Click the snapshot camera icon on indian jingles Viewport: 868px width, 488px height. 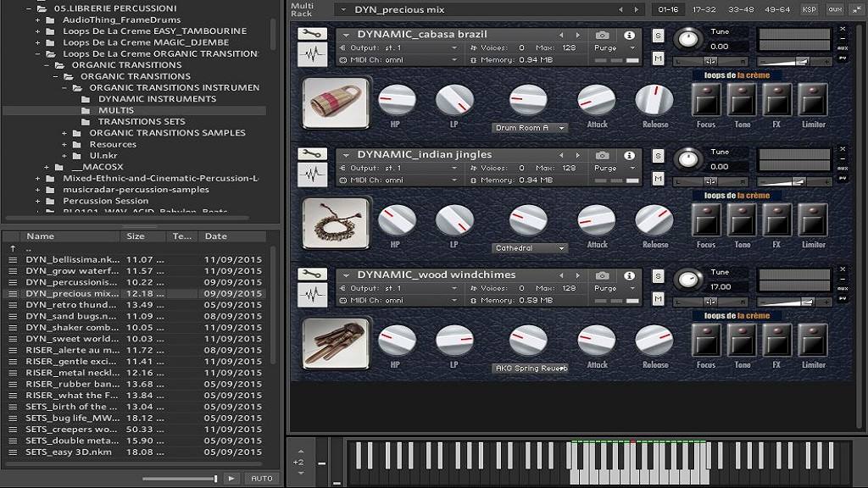click(x=602, y=155)
